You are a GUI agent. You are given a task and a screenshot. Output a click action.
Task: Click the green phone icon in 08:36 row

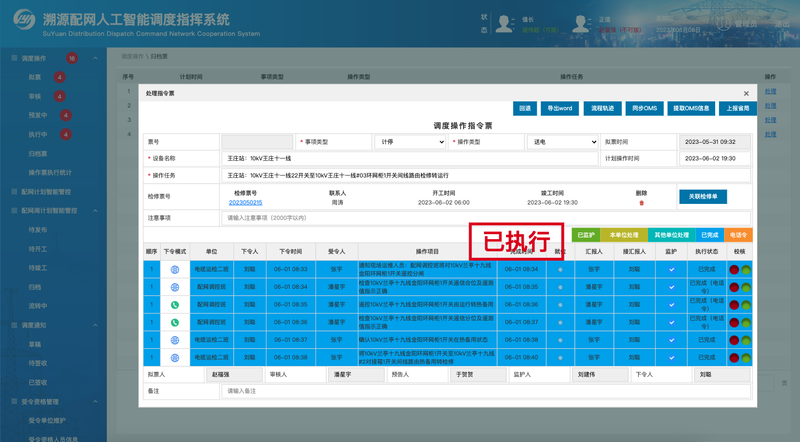pos(174,323)
